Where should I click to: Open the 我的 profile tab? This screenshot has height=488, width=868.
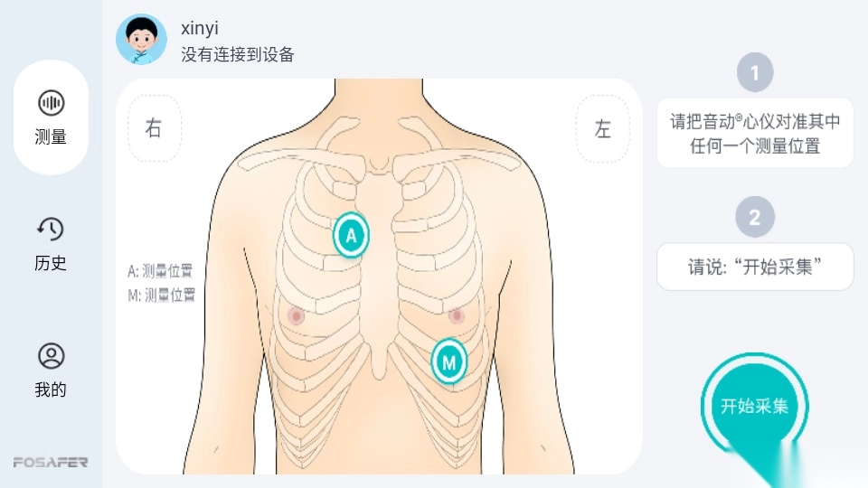[x=51, y=371]
